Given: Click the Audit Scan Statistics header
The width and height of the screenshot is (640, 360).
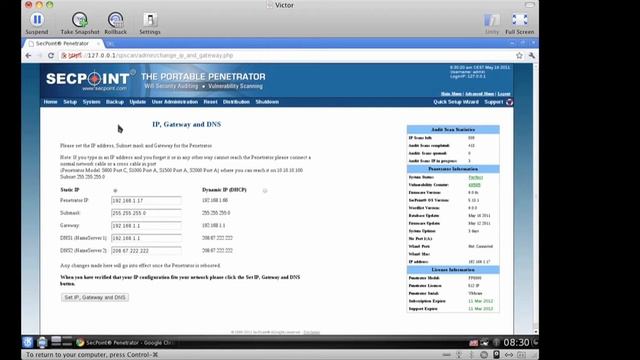Looking at the screenshot, I should coord(453,130).
